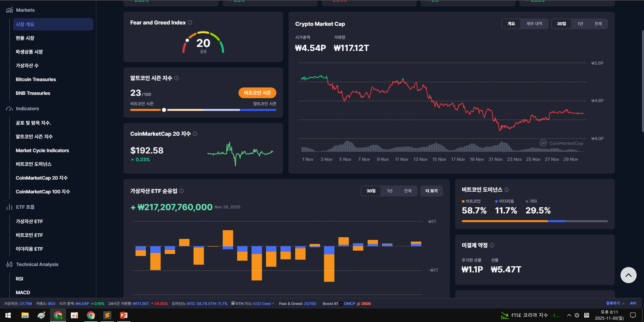Click the Markets section chart icon
This screenshot has height=322, width=644.
tap(9, 10)
